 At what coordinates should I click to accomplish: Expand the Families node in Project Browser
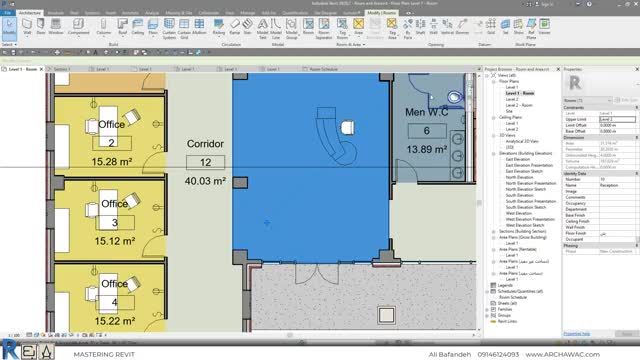pyautogui.click(x=487, y=309)
